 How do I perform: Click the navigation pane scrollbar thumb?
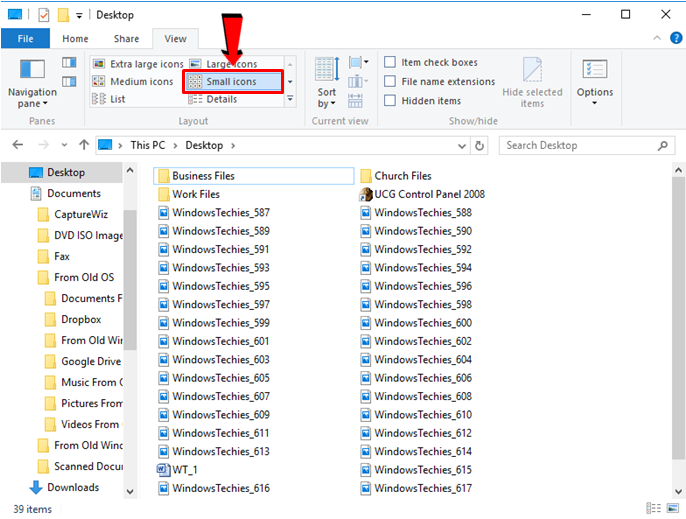pos(130,280)
